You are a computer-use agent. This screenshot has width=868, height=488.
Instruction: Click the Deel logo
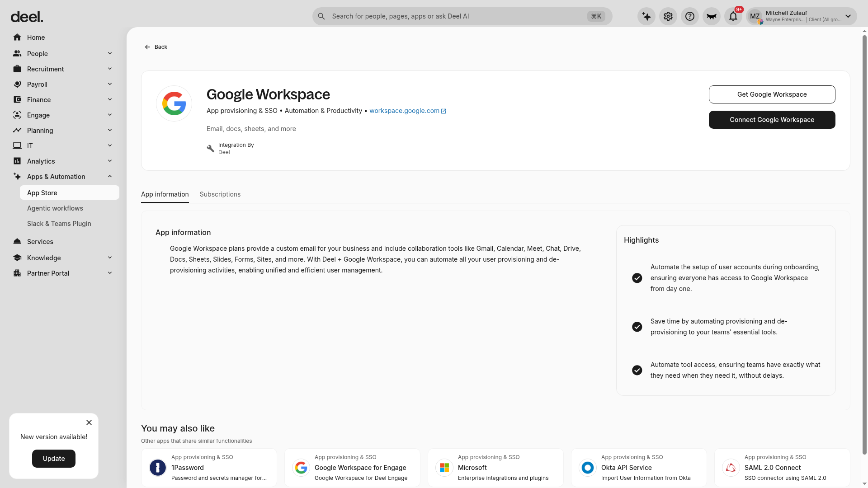27,17
